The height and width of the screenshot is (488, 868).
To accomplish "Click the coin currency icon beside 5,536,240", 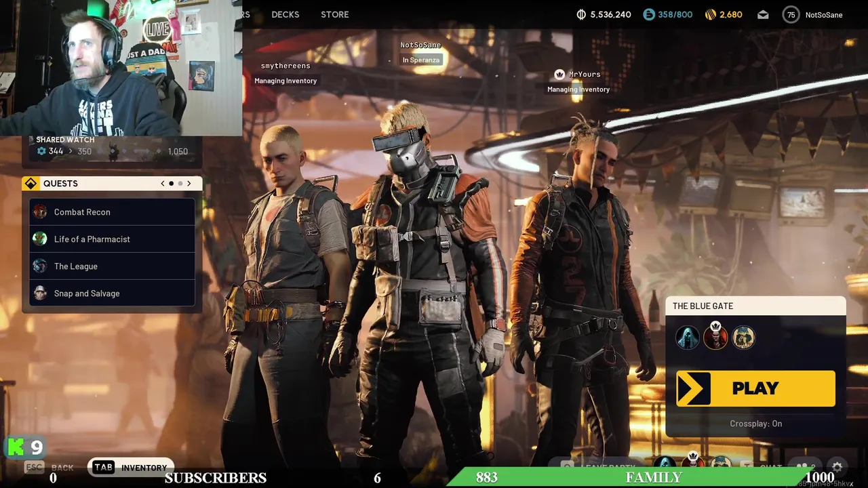I will point(581,14).
